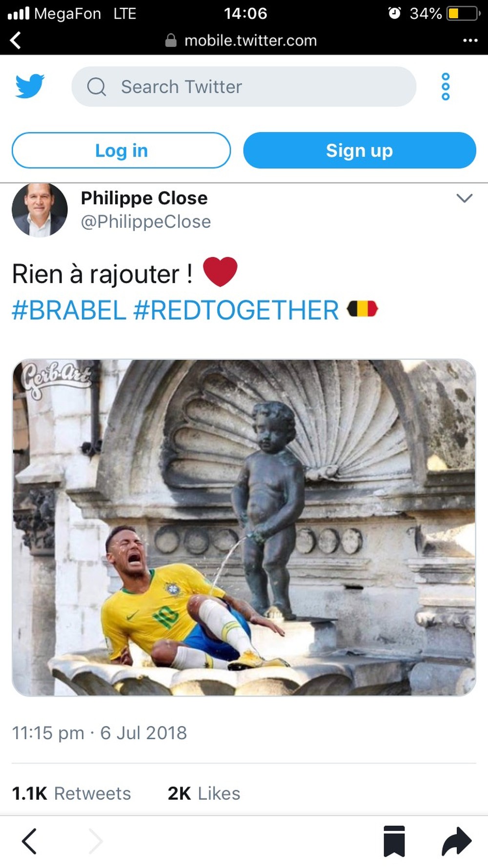Focus the Search Twitter field
This screenshot has width=488, height=868.
click(x=244, y=87)
